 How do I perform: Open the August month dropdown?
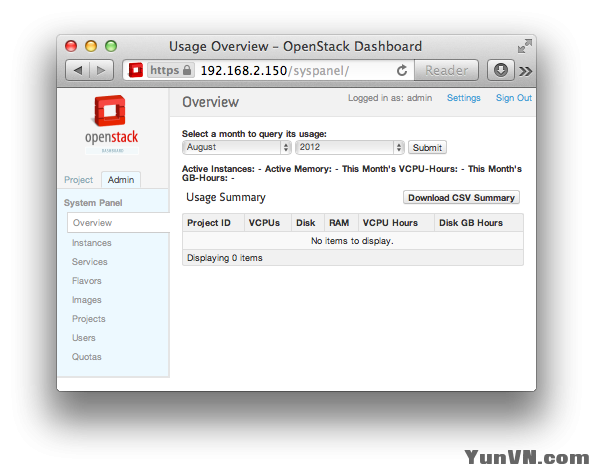tap(237, 147)
